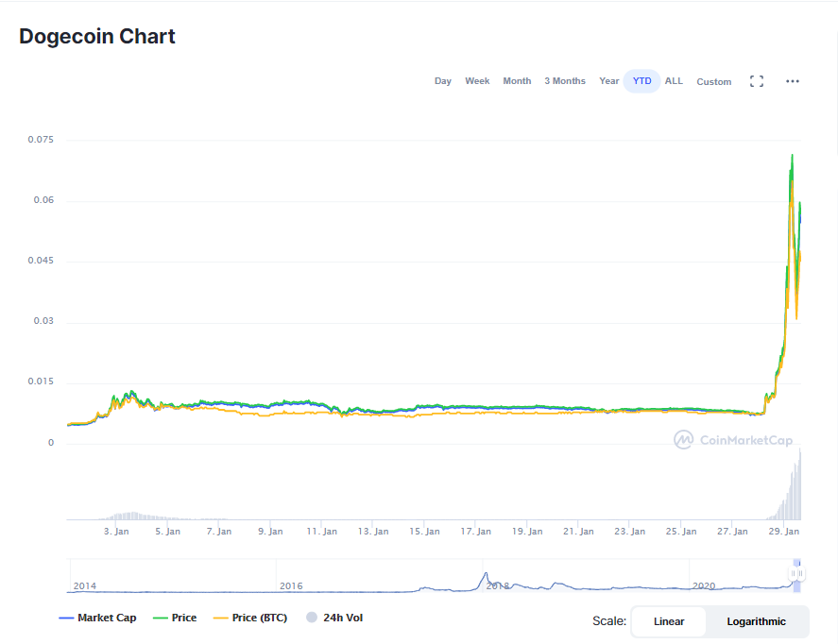Viewport: 838px width, 644px height.
Task: Click the 0.015 y-axis label
Action: 41,381
